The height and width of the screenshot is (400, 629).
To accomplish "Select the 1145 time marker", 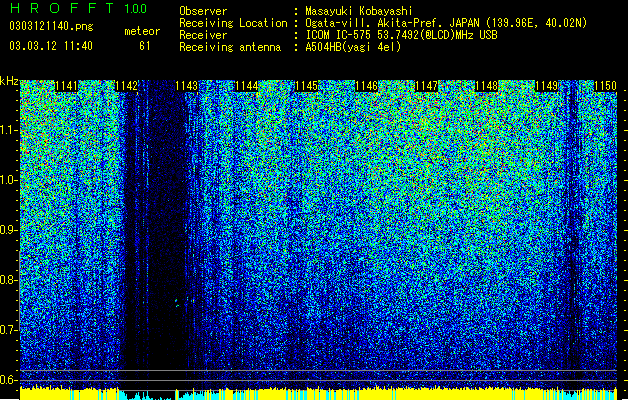I will tap(306, 86).
